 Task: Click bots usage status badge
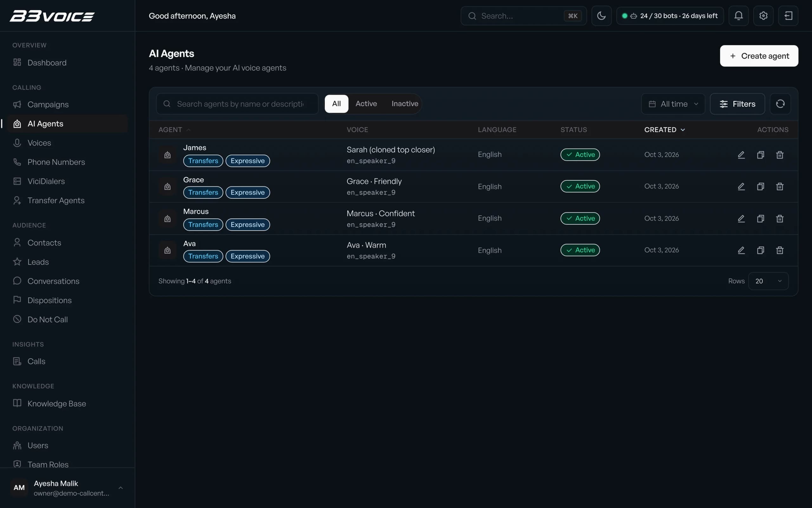point(670,16)
